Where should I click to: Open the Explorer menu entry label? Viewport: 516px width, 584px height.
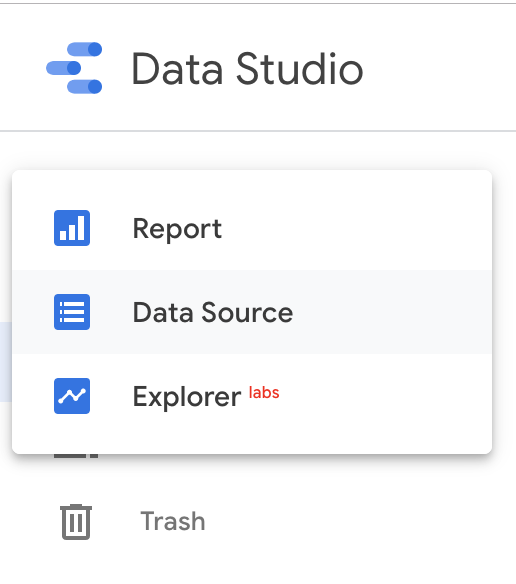[187, 397]
